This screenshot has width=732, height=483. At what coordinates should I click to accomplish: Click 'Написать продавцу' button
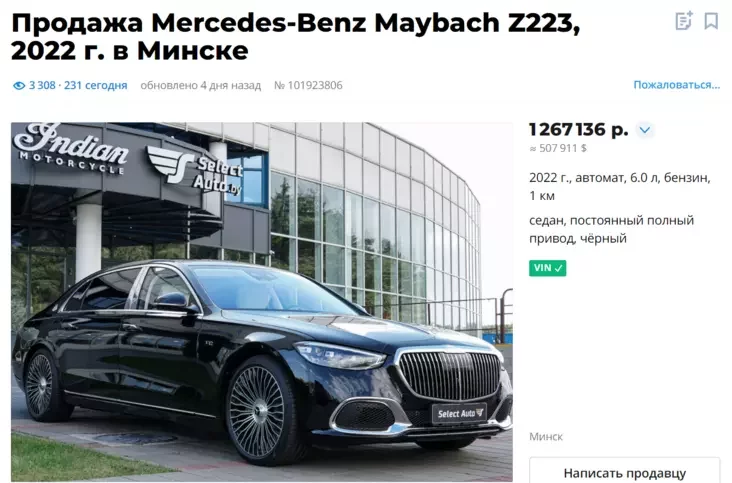click(625, 472)
